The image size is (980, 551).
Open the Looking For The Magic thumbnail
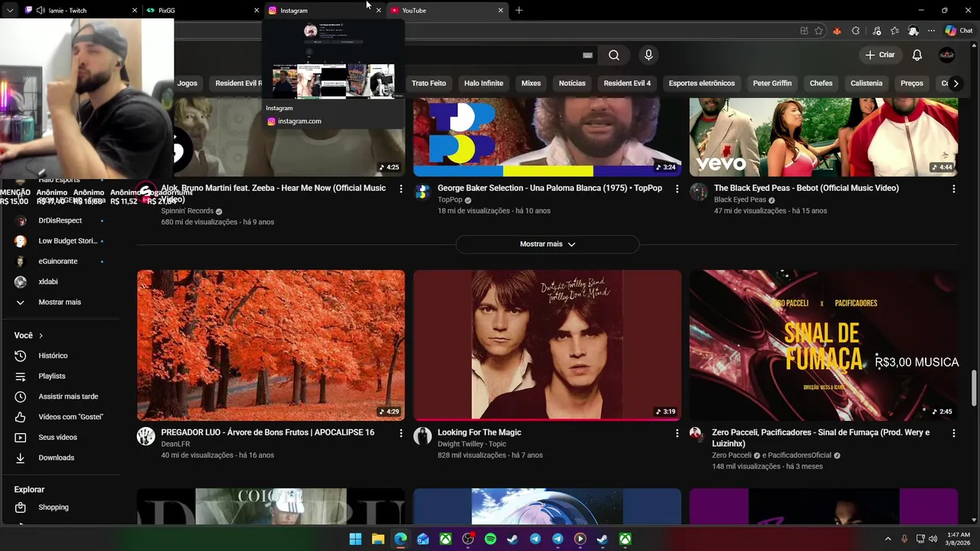pyautogui.click(x=547, y=345)
